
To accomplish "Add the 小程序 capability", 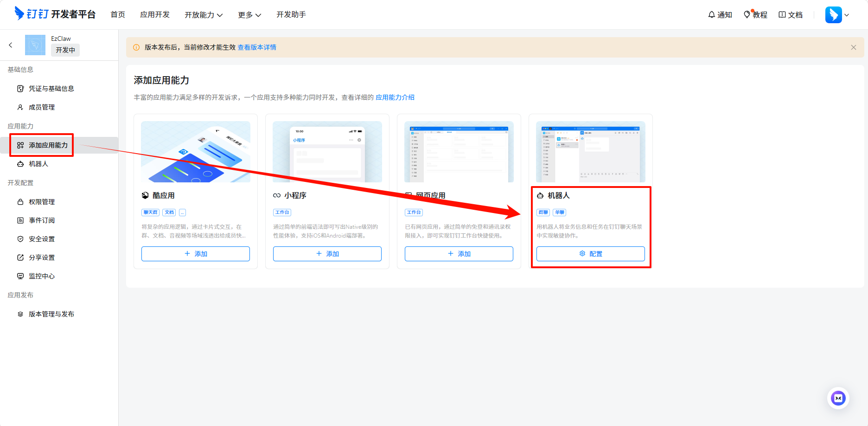I will (327, 254).
